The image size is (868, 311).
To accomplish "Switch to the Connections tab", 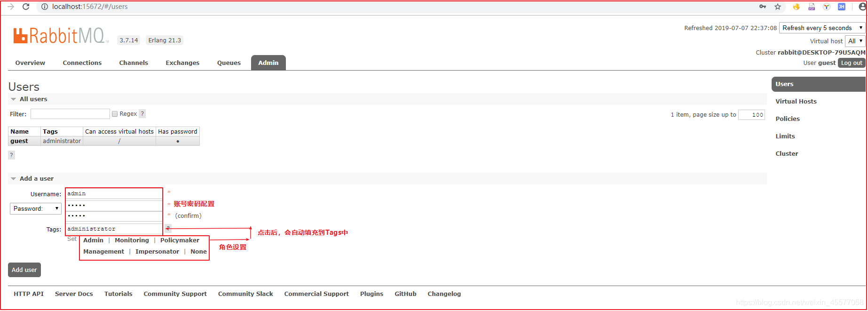I will click(x=82, y=63).
